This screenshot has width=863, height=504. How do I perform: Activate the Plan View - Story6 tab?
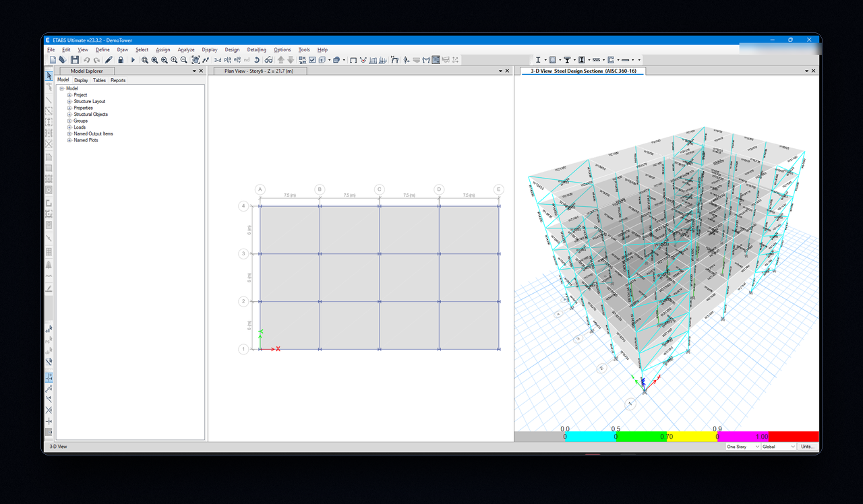tap(260, 71)
